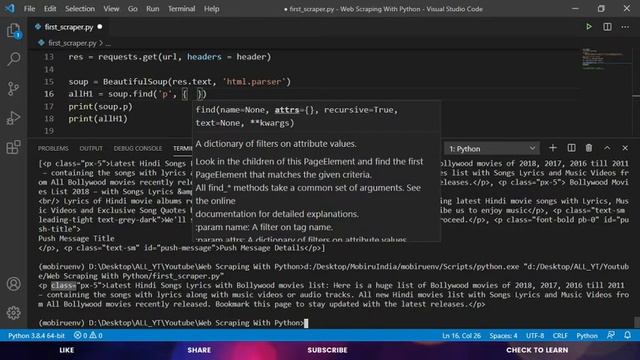
Task: Open the Run and Debug view
Action: (x=13, y=118)
